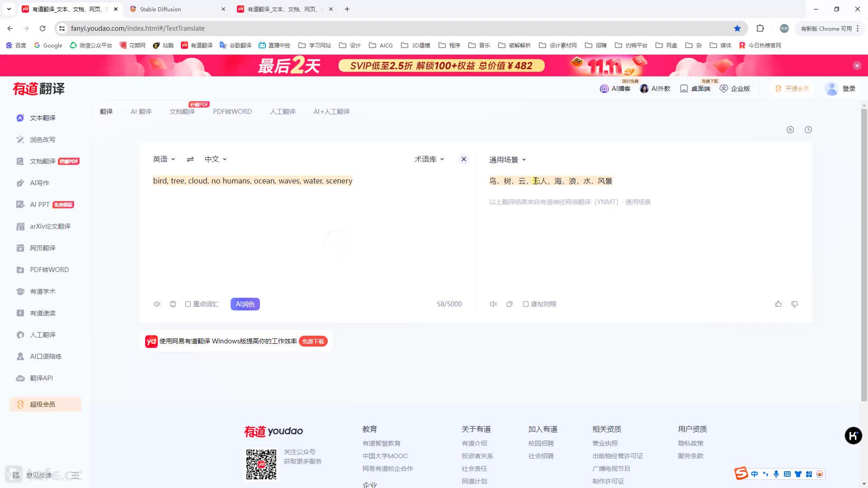Click the icon right of the source speaker
Viewport: 868px width, 488px height.
173,304
